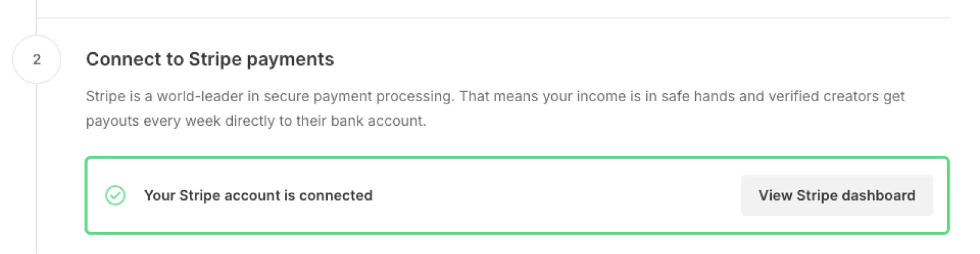Click the Connect to Stripe payments heading
Screen dimensions: 980x254
(209, 60)
